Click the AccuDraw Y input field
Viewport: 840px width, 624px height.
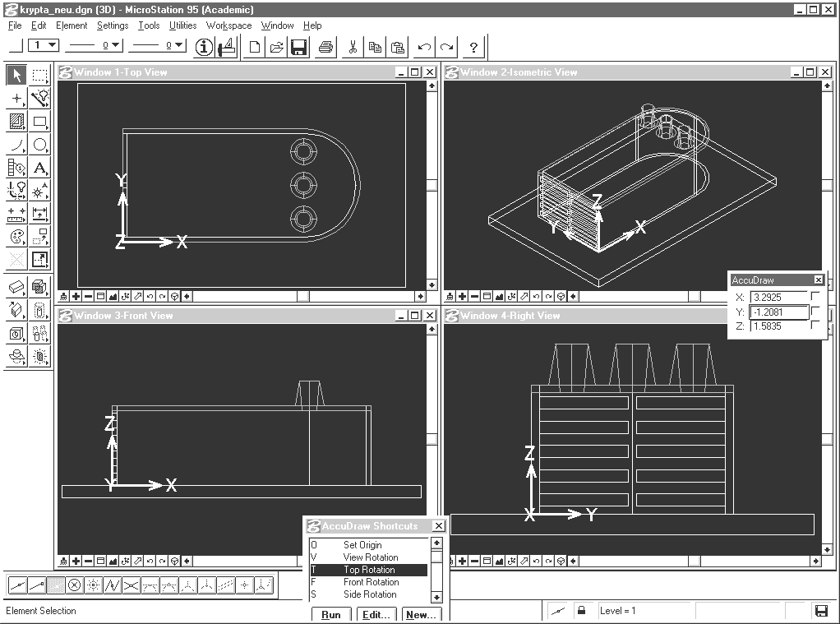779,312
